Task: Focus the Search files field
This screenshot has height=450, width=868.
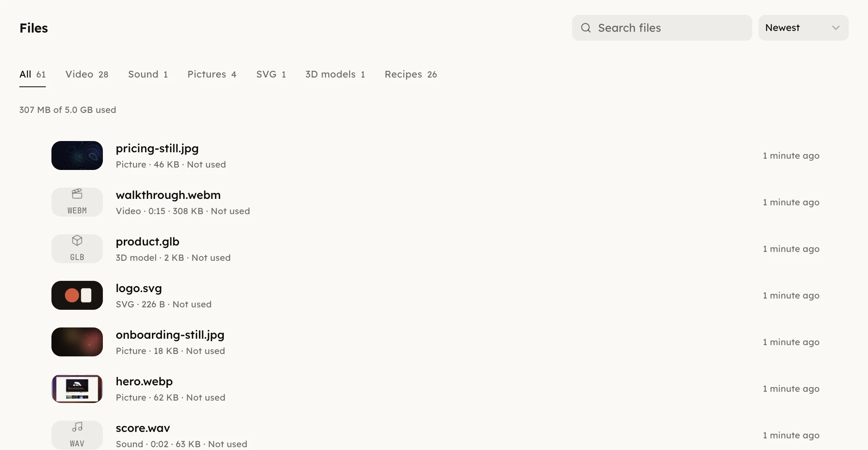Action: (x=662, y=28)
